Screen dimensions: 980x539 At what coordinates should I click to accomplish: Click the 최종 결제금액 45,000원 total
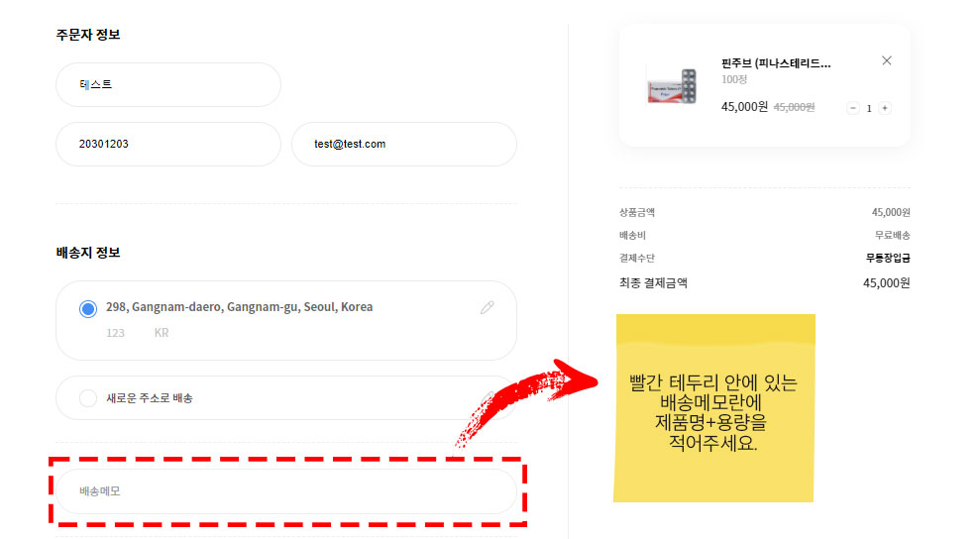pos(886,283)
